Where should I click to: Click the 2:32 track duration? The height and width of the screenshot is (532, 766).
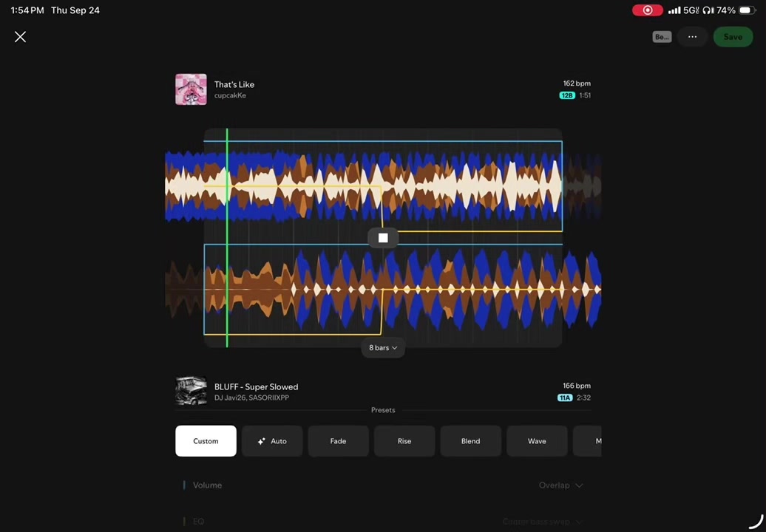coord(584,398)
